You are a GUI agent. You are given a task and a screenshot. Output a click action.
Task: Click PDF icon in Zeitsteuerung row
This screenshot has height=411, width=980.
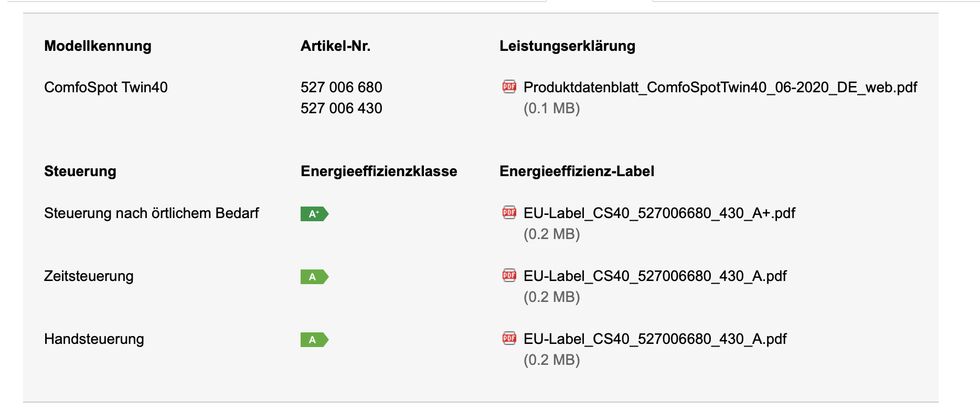click(x=509, y=275)
